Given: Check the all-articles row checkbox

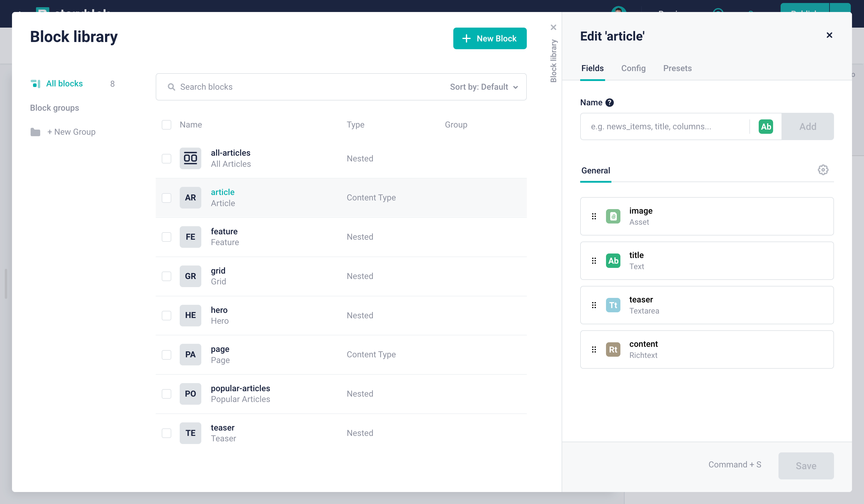Looking at the screenshot, I should (x=166, y=158).
